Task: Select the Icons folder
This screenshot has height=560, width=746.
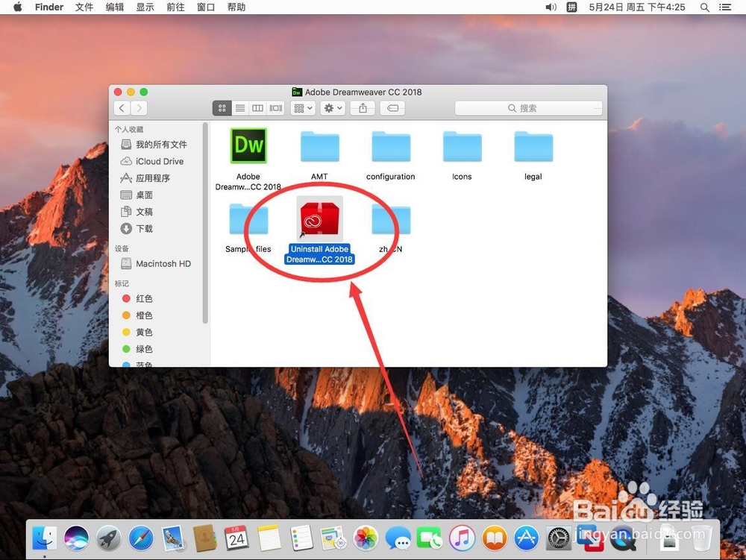Action: tap(462, 147)
